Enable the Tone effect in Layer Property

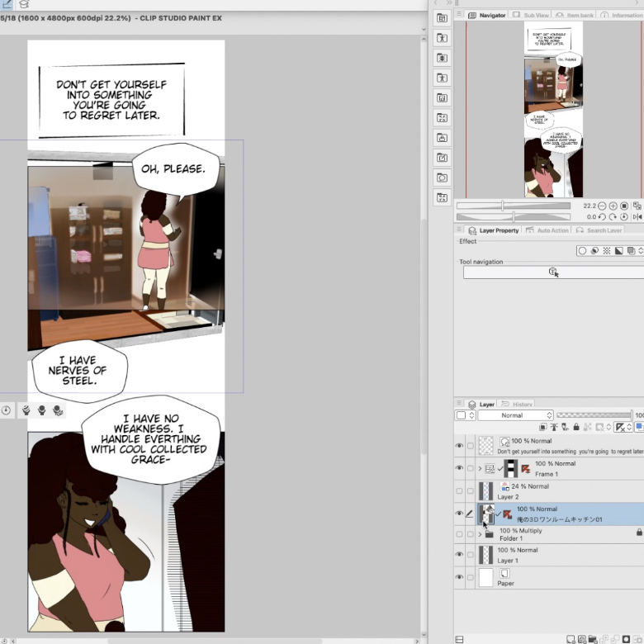pyautogui.click(x=607, y=251)
